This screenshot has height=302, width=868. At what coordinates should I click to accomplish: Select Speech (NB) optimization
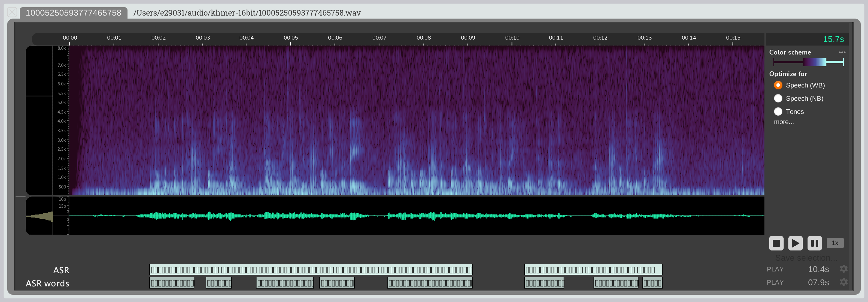click(x=778, y=99)
